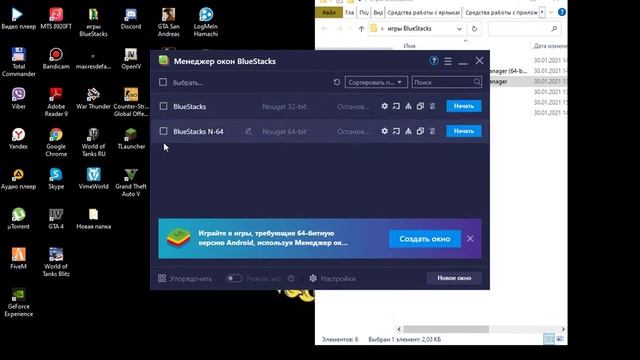
Task: Clone the BlueStacks instance icon
Action: [420, 106]
